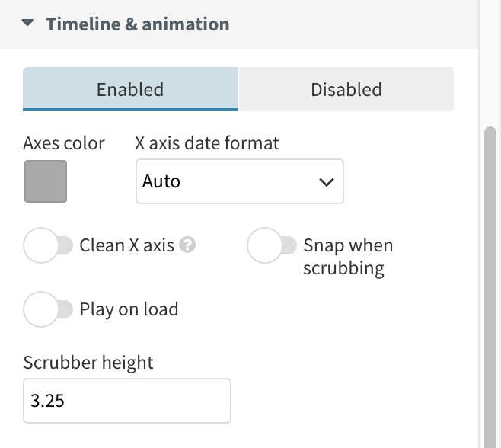Click the Scrubber height input field
The height and width of the screenshot is (448, 501).
(x=126, y=401)
